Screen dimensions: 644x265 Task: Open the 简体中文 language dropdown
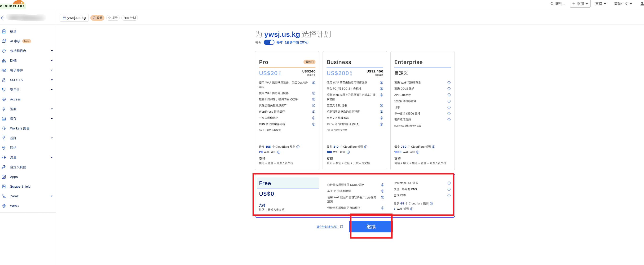(x=623, y=4)
